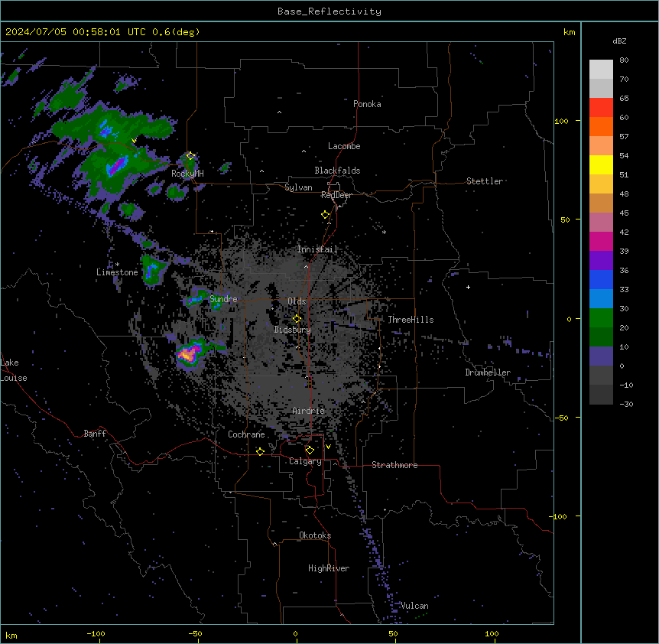Click the storm cell just left of Sundre
Screen dimensions: 659x644
pyautogui.click(x=196, y=298)
